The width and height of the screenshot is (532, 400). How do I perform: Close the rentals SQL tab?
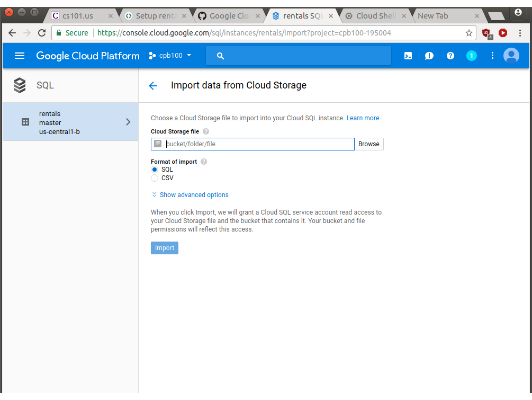(331, 16)
